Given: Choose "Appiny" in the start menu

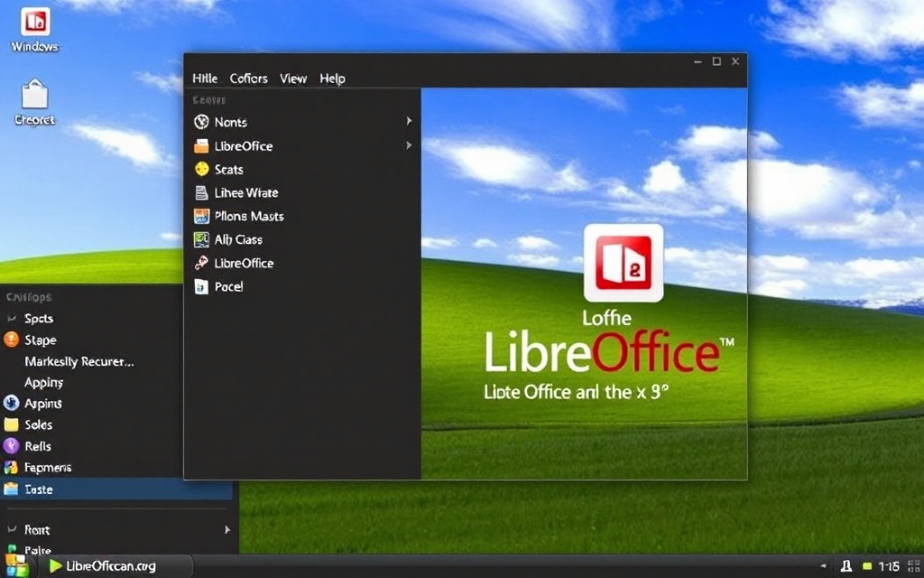Looking at the screenshot, I should [43, 382].
